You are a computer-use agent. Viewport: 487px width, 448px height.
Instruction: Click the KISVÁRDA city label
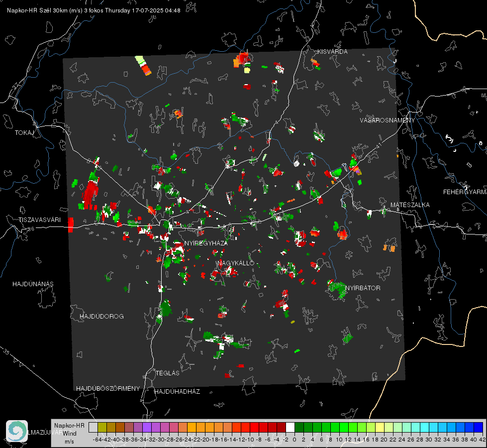pyautogui.click(x=332, y=52)
